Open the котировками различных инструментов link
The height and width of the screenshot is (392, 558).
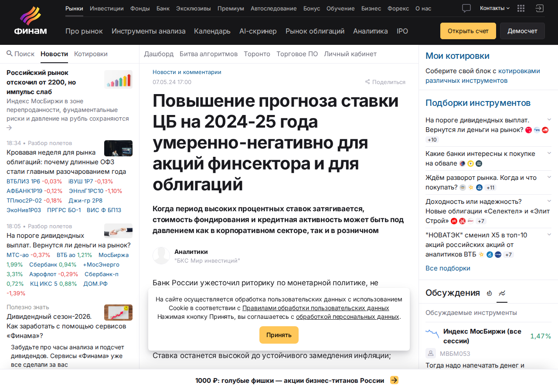pyautogui.click(x=483, y=75)
